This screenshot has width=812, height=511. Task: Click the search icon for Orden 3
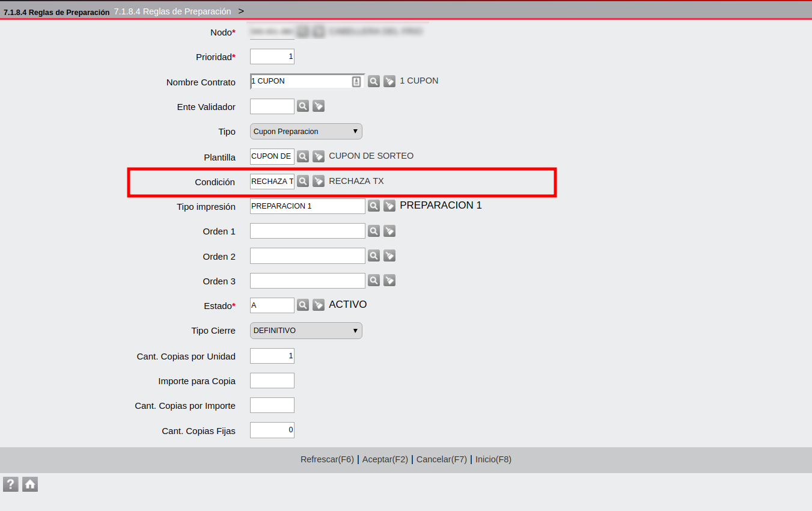pyautogui.click(x=374, y=281)
